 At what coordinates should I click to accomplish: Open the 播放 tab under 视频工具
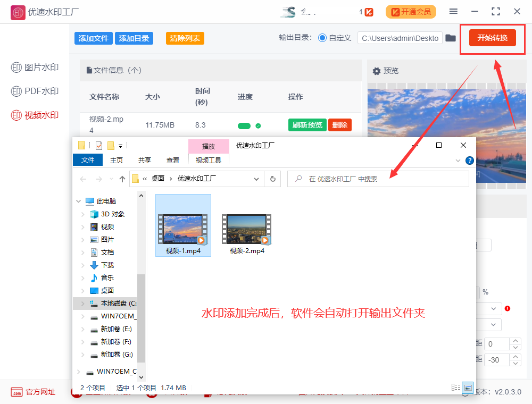(x=209, y=146)
